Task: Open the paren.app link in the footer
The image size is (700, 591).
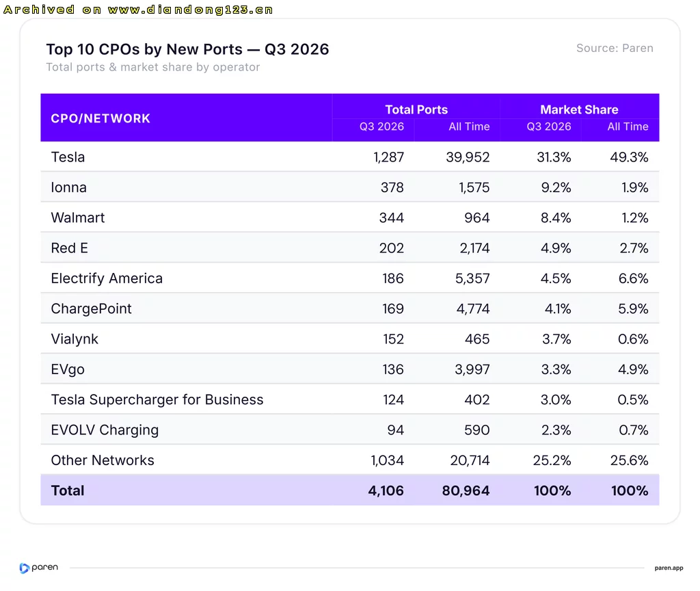Action: [x=669, y=568]
